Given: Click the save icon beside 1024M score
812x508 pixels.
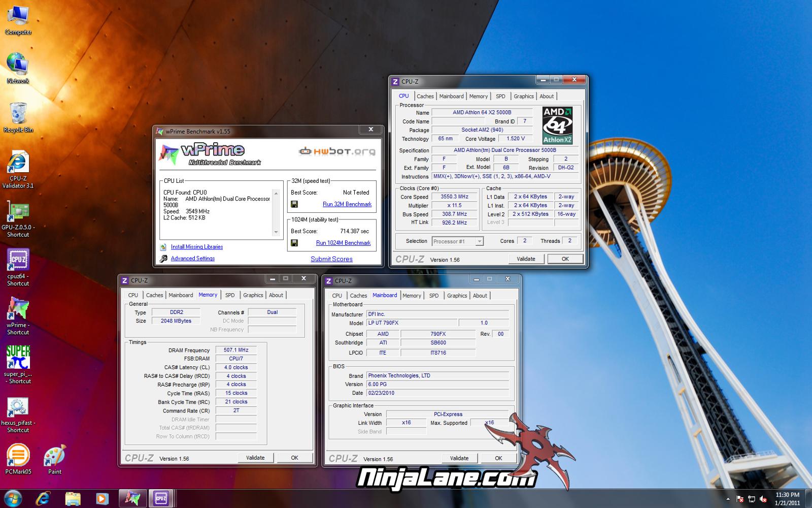Looking at the screenshot, I should click(x=294, y=243).
